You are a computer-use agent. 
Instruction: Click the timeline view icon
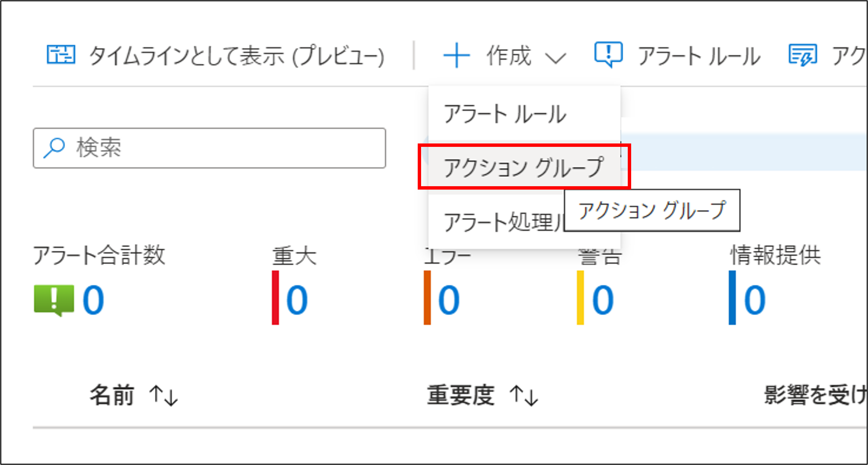click(x=61, y=55)
